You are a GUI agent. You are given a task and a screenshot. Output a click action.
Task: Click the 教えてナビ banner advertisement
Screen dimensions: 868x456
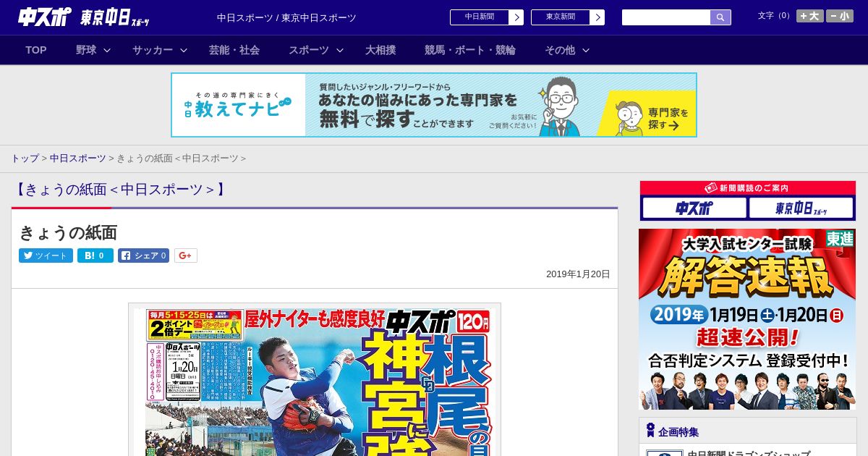coord(434,105)
